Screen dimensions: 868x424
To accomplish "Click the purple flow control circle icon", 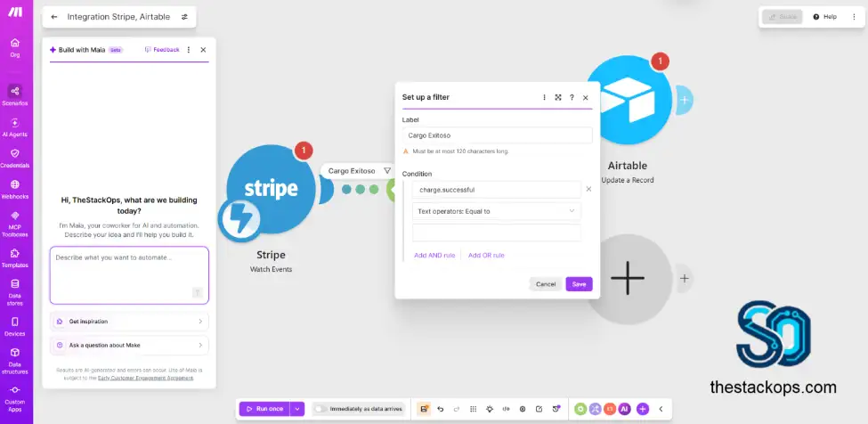I will click(595, 409).
